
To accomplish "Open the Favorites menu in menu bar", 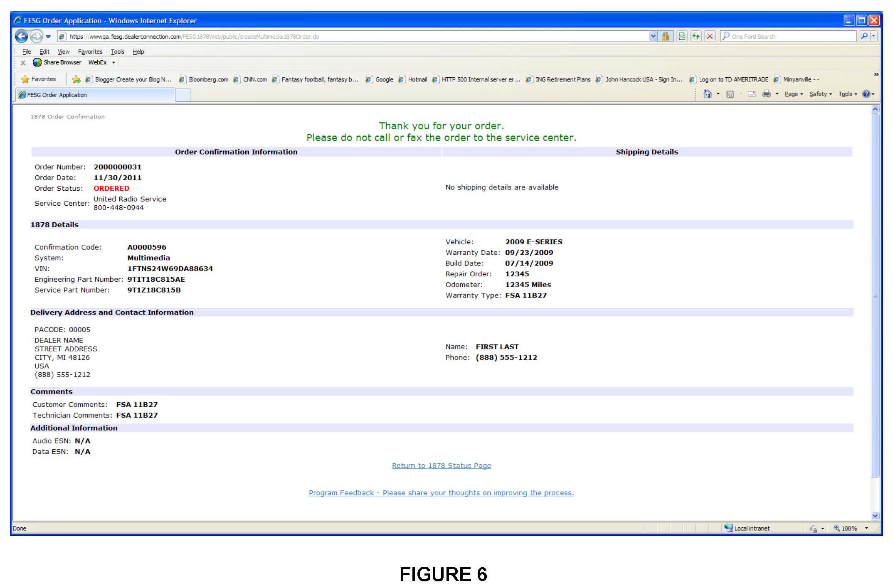I will tap(90, 52).
